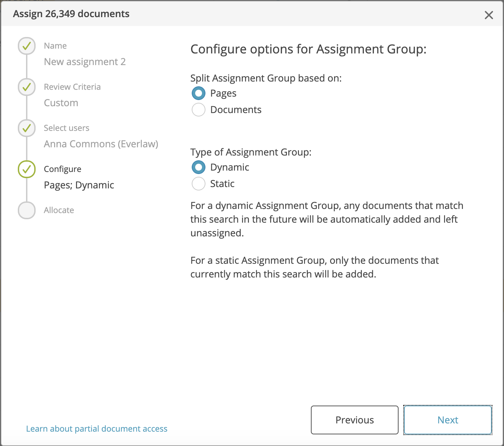This screenshot has width=504, height=446.
Task: Go to the Allocate step label
Action: [x=59, y=210]
